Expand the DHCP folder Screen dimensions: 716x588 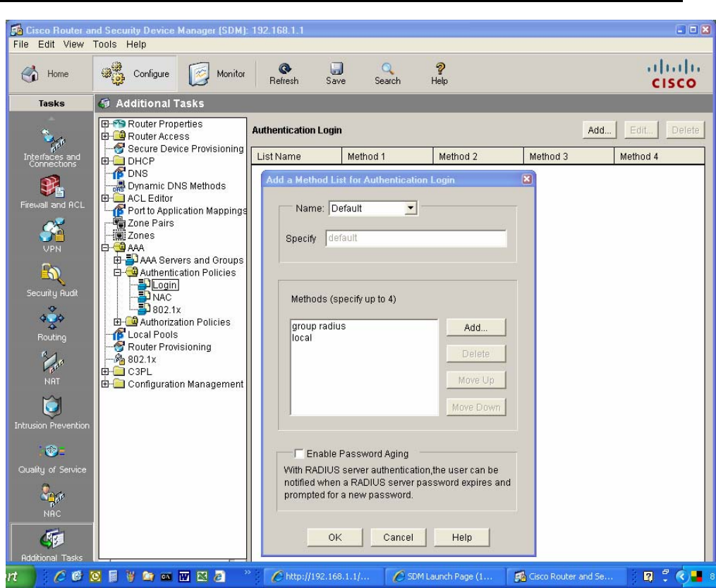pyautogui.click(x=105, y=161)
